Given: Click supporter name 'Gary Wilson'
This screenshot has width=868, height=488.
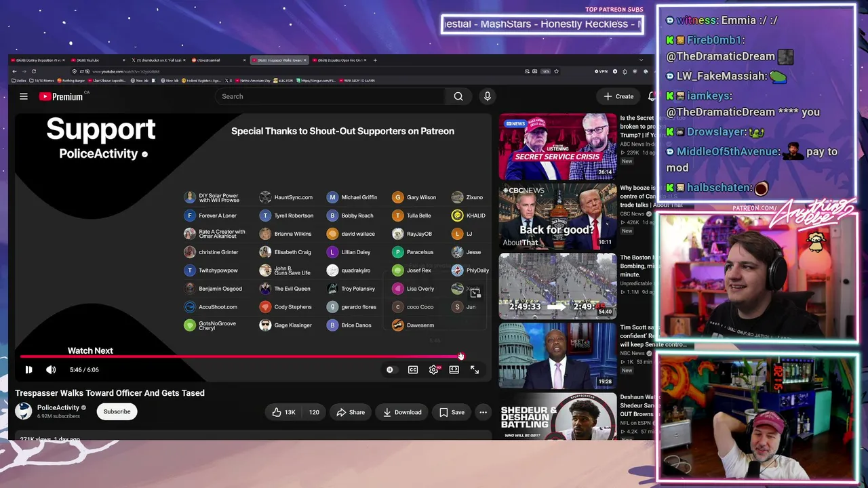Looking at the screenshot, I should pos(421,197).
